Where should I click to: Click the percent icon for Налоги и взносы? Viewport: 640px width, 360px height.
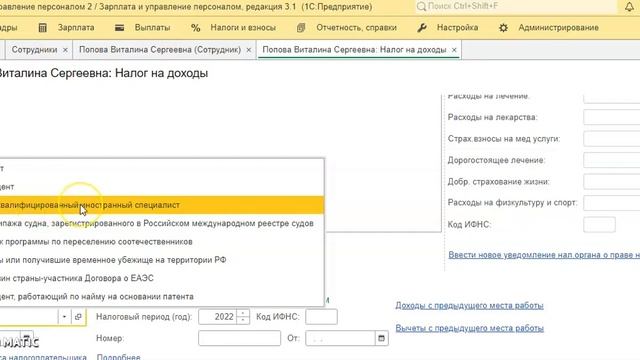(196, 28)
